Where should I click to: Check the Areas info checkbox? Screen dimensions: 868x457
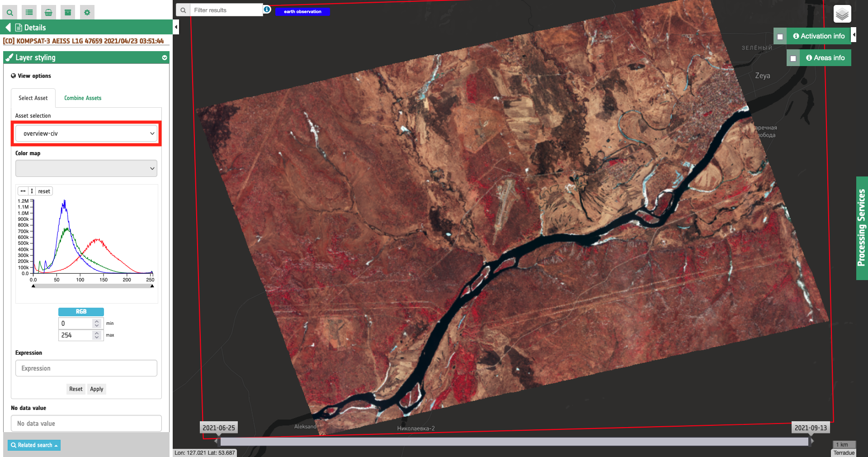793,58
